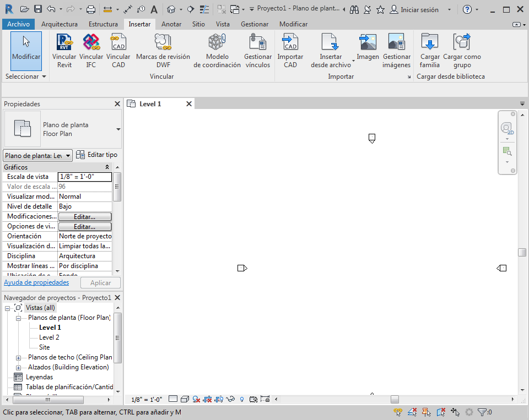Image resolution: width=529 pixels, height=420 pixels.
Task: Switch to the Arquitectura ribbon tab
Action: (x=60, y=24)
